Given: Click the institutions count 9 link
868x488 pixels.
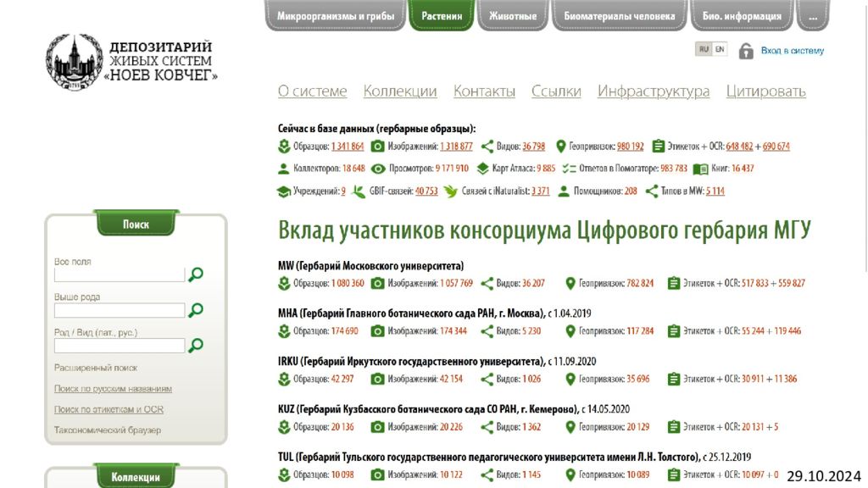Looking at the screenshot, I should (x=343, y=191).
